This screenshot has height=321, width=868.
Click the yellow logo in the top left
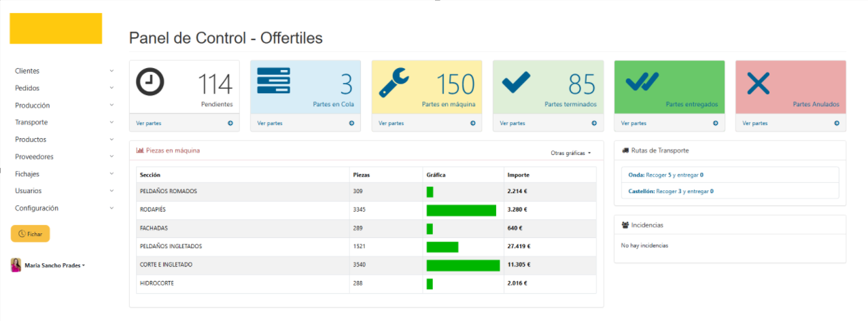coord(56,29)
